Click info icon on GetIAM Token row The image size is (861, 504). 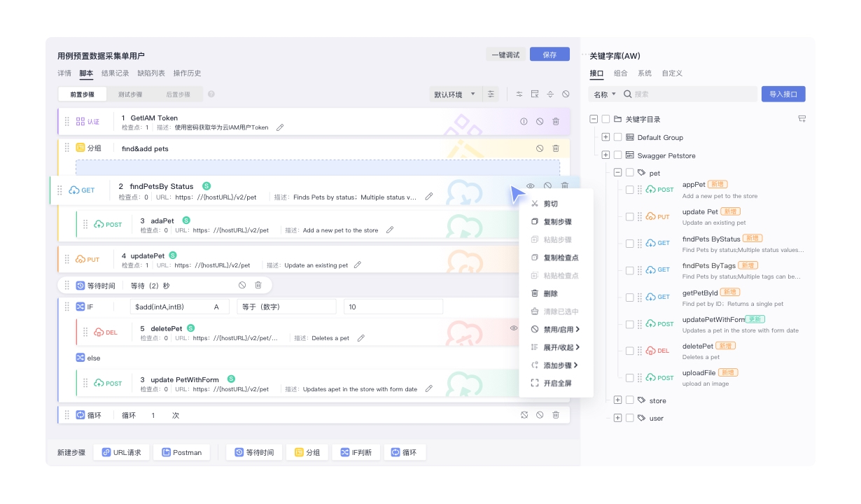coord(524,121)
